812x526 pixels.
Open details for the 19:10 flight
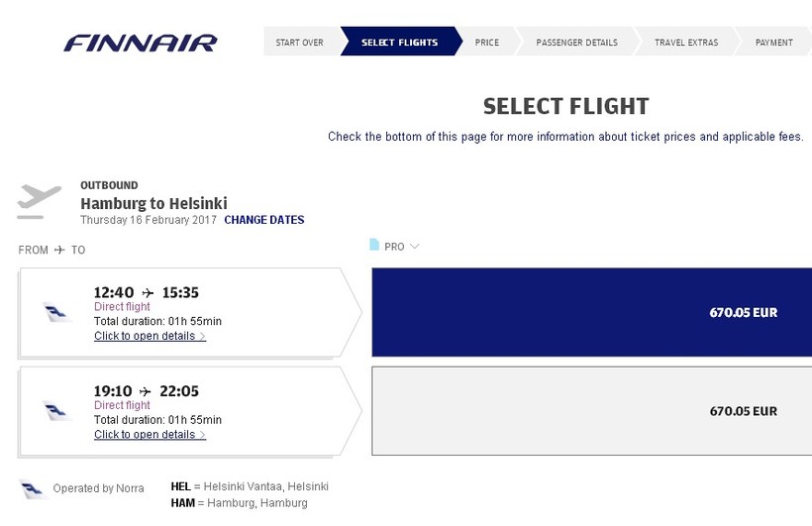150,434
